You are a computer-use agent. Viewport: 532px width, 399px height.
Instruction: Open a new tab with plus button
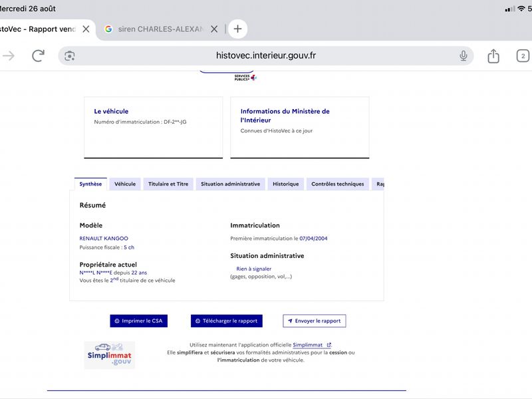(x=237, y=29)
